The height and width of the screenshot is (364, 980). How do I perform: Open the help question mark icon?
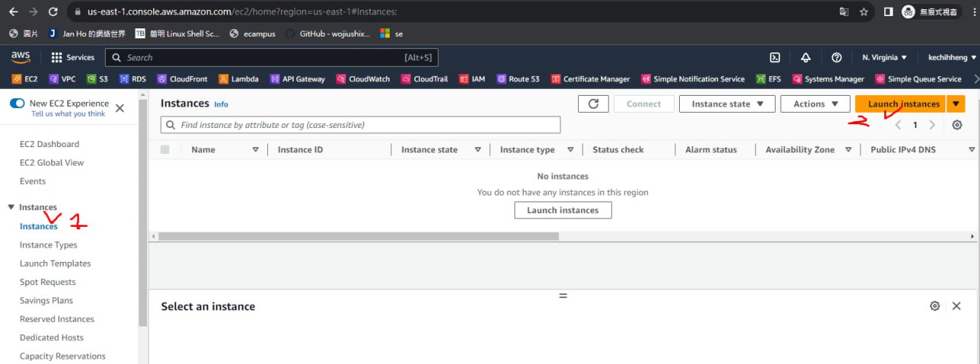point(836,57)
